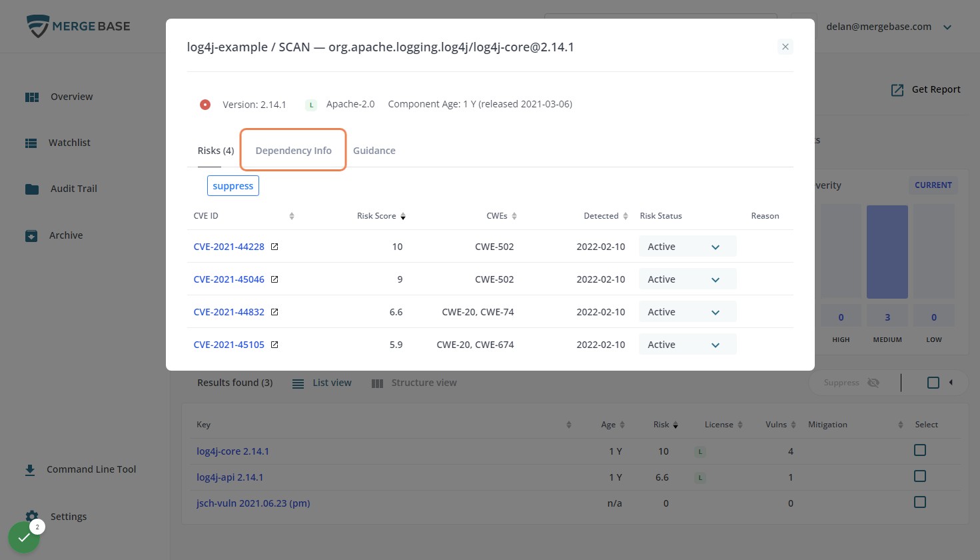Viewport: 980px width, 560px height.
Task: Open Risk Status dropdown for CVE-2021-44832
Action: 688,312
